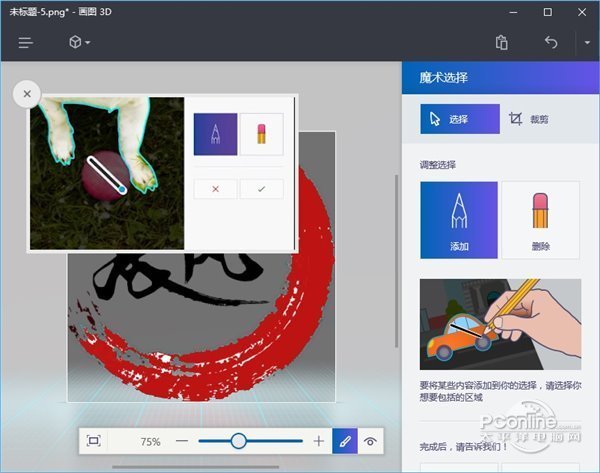Close the tutorial popup with X

[27, 94]
